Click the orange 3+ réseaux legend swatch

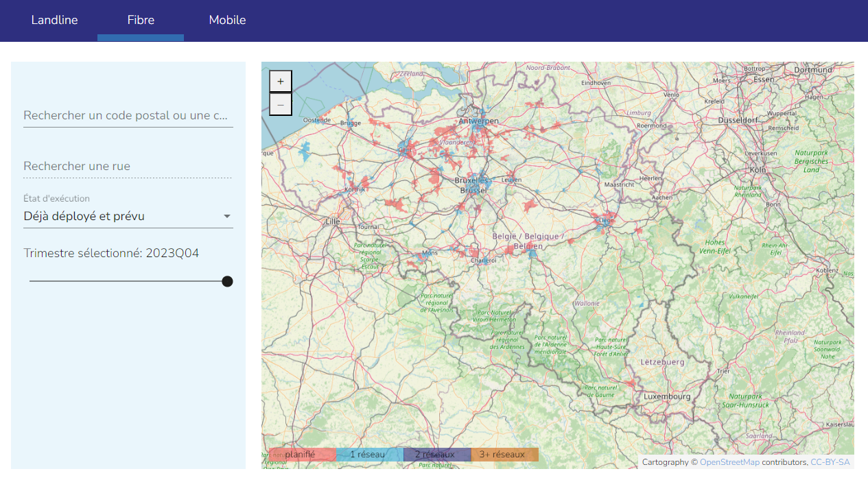coord(504,455)
